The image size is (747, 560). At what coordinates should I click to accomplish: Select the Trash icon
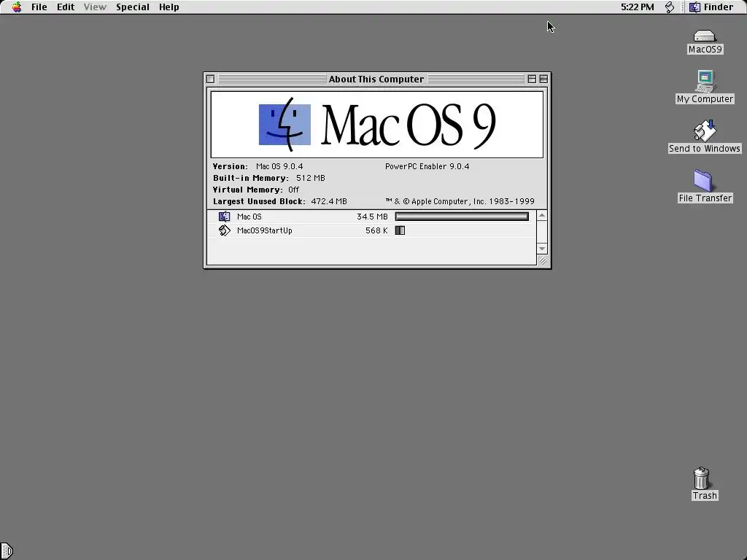(x=702, y=478)
